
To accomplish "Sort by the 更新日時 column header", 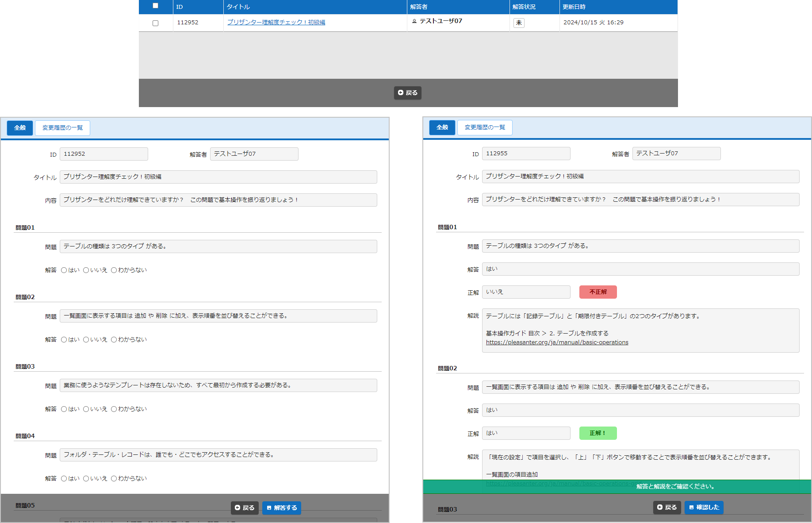I will point(618,7).
